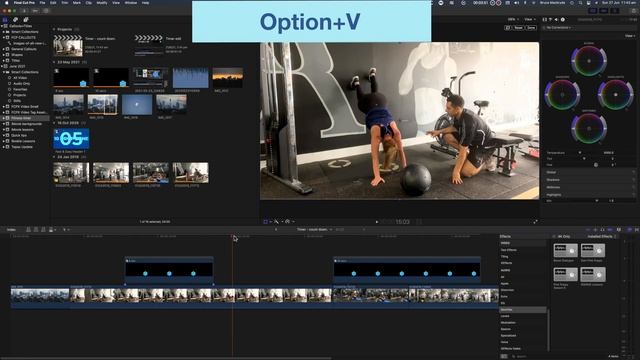Select Audio Only smart collection
640x360 pixels.
coord(21,83)
